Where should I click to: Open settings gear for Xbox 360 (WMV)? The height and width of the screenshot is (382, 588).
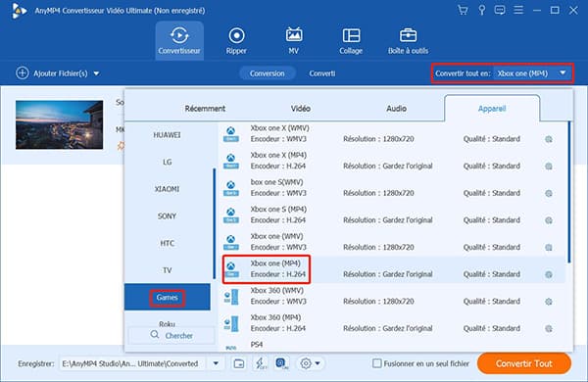549,302
